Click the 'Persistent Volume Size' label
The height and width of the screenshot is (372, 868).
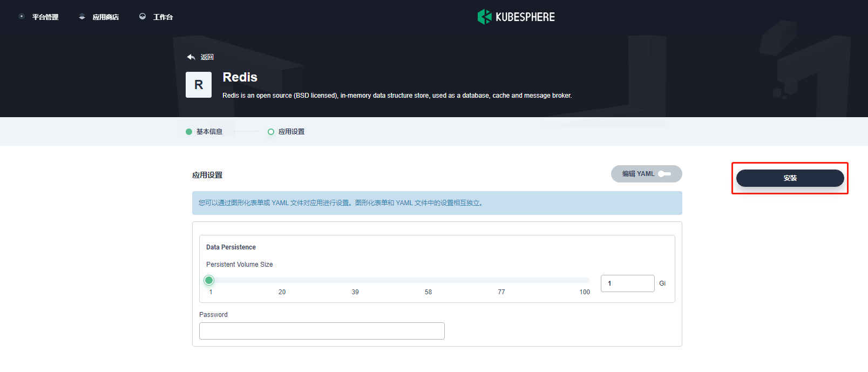240,265
